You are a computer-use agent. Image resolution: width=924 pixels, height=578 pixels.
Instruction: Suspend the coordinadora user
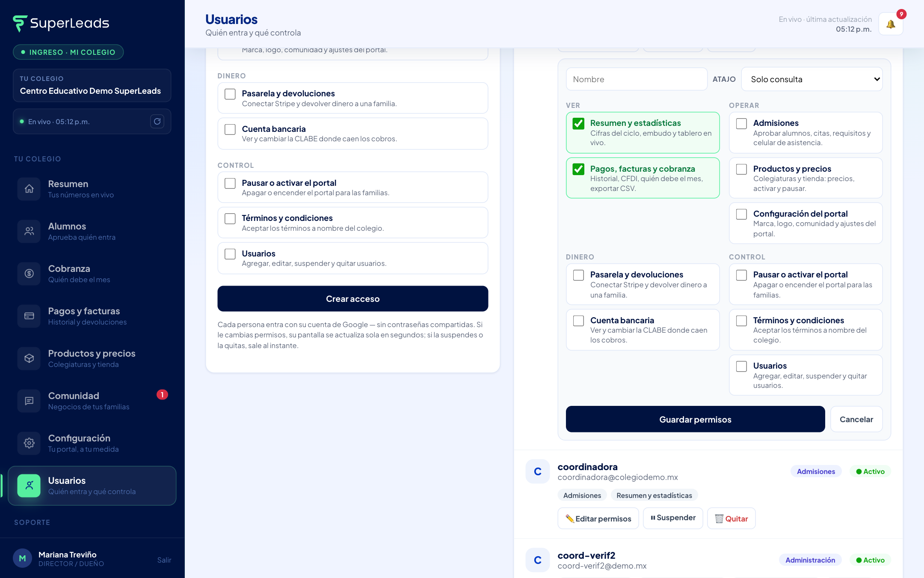click(x=673, y=518)
